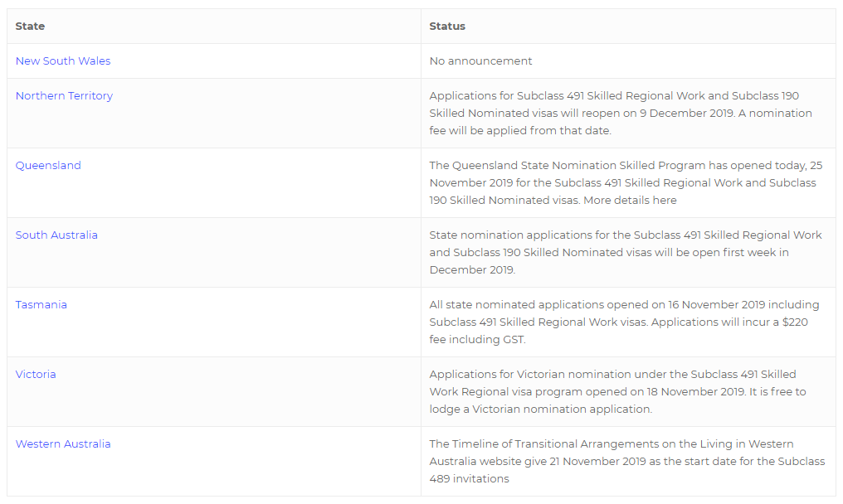
Task: Click the "No announcement" status text
Action: pos(481,61)
